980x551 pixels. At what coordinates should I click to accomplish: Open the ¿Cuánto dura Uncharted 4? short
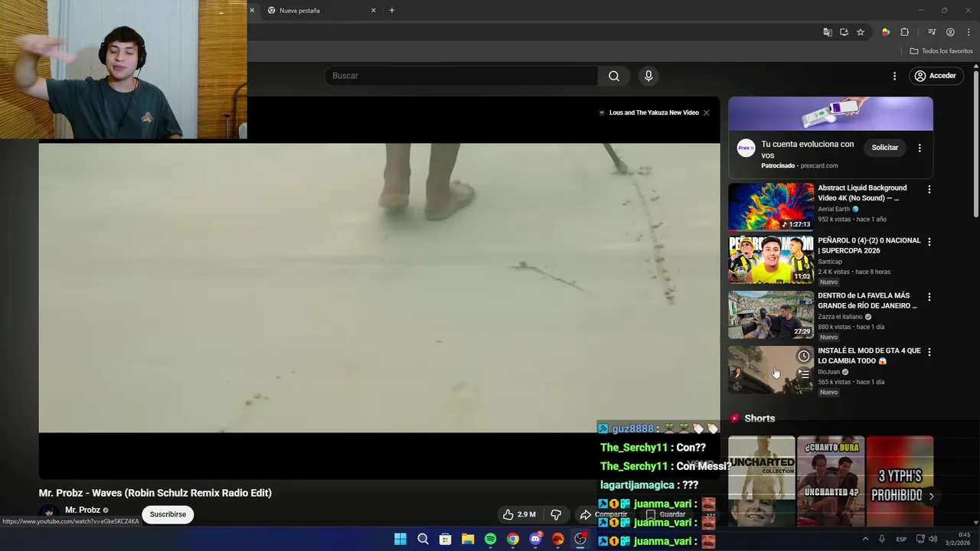tap(831, 482)
